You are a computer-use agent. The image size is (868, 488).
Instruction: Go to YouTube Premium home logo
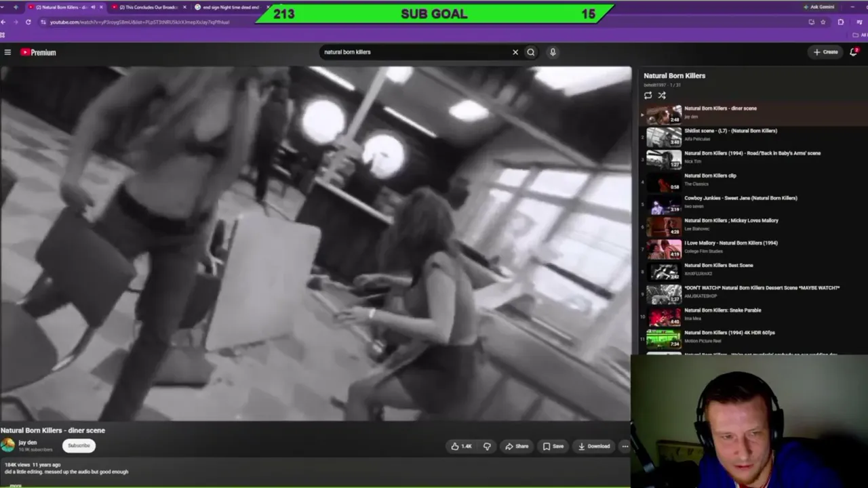38,52
